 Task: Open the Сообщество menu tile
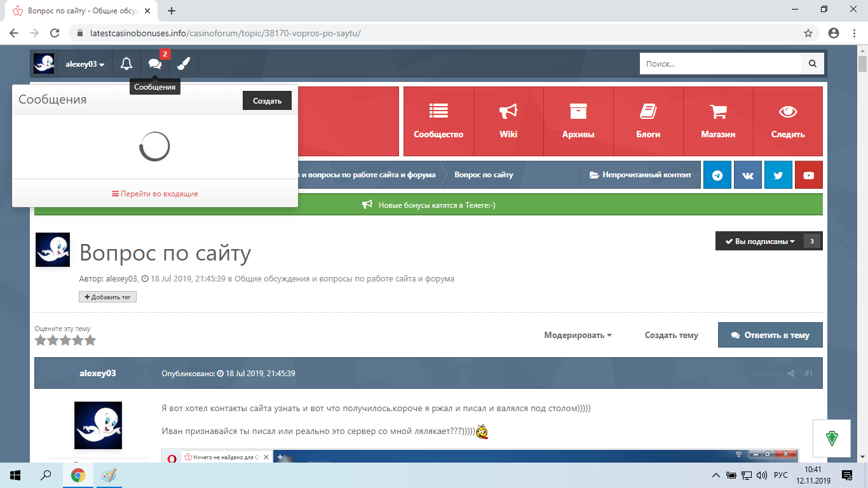click(x=438, y=121)
